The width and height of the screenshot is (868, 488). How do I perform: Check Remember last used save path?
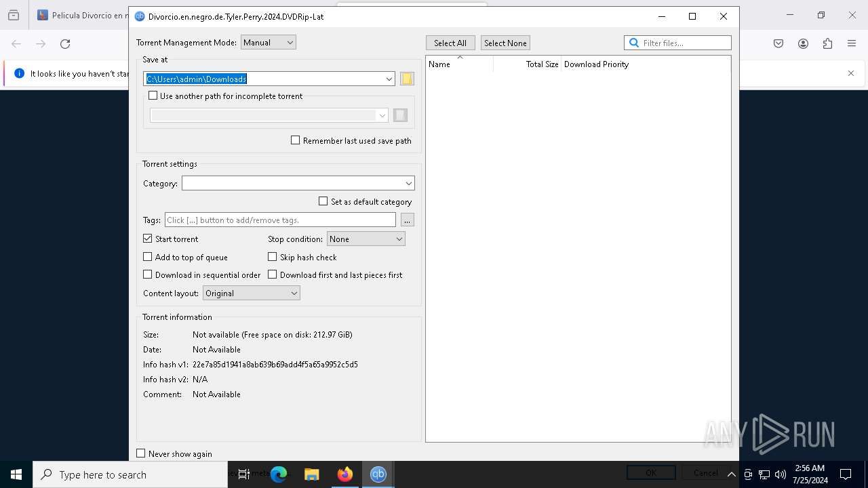(295, 140)
